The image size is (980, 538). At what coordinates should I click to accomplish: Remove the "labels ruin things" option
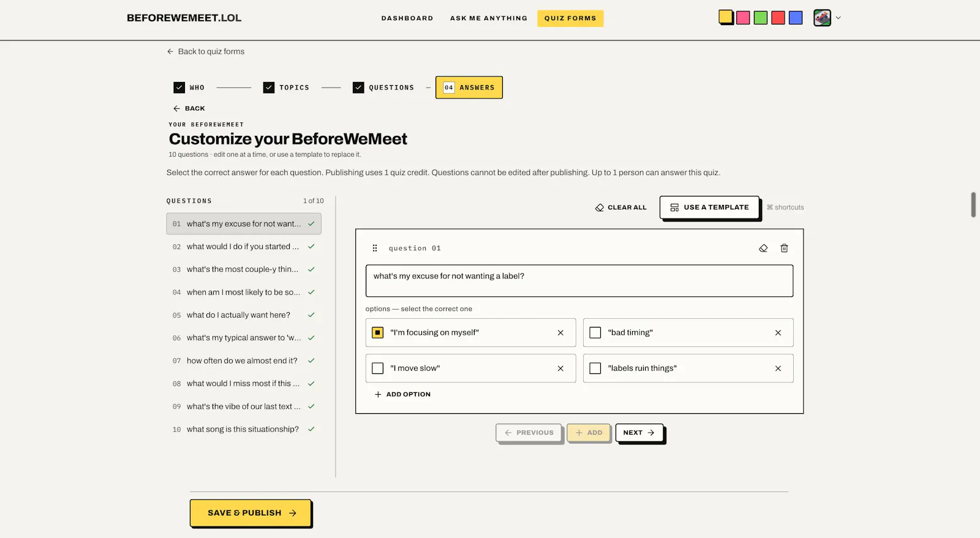point(778,368)
